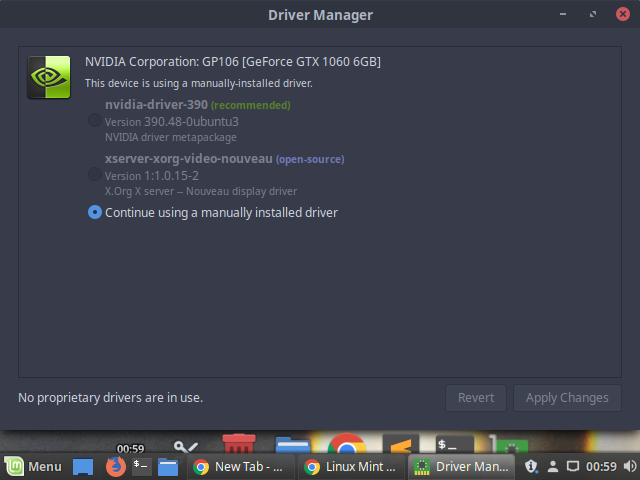Select the xserver-xorg-video-nouveau radio button
This screenshot has width=640, height=480.
tap(95, 174)
